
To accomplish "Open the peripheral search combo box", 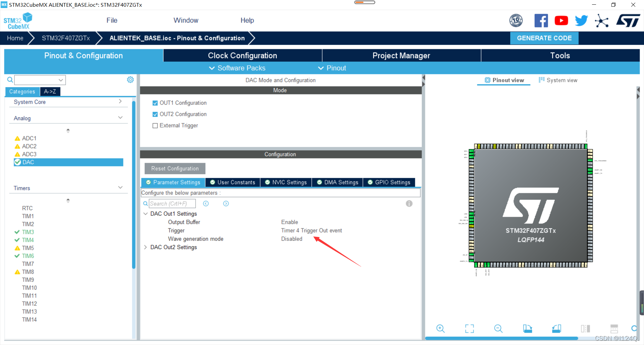I will coord(40,80).
